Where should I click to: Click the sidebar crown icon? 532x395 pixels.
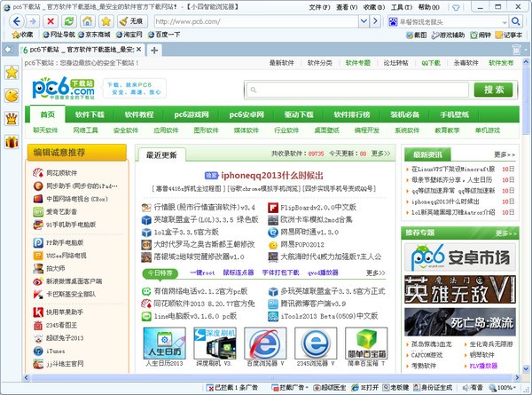pos(12,119)
